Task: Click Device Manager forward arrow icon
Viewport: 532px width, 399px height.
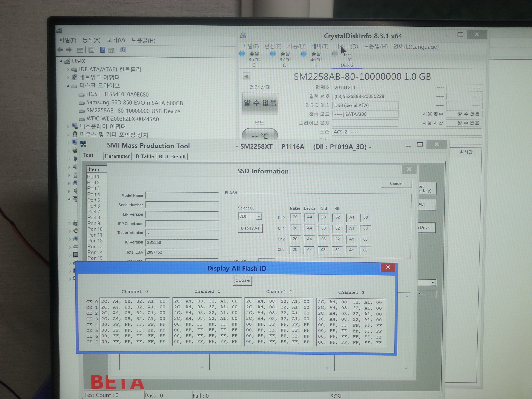Action: point(69,50)
